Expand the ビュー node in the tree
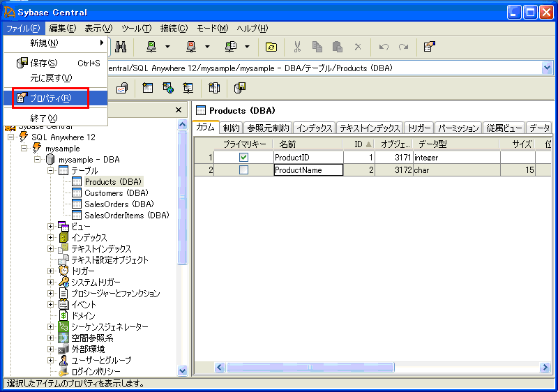The height and width of the screenshot is (392, 558). [x=51, y=227]
